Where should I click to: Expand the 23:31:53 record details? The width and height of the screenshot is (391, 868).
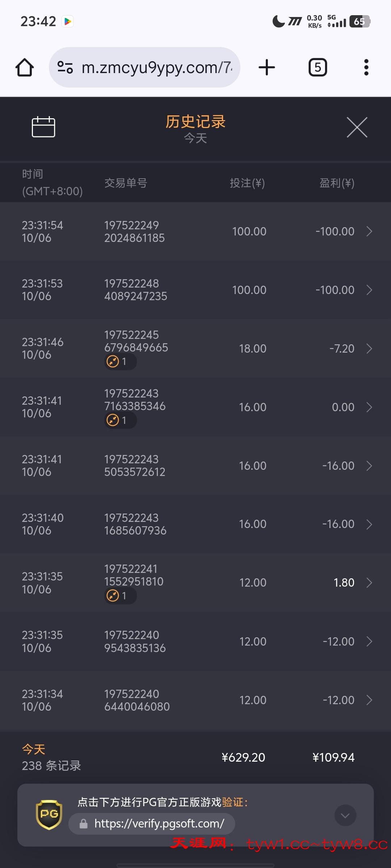(x=369, y=290)
